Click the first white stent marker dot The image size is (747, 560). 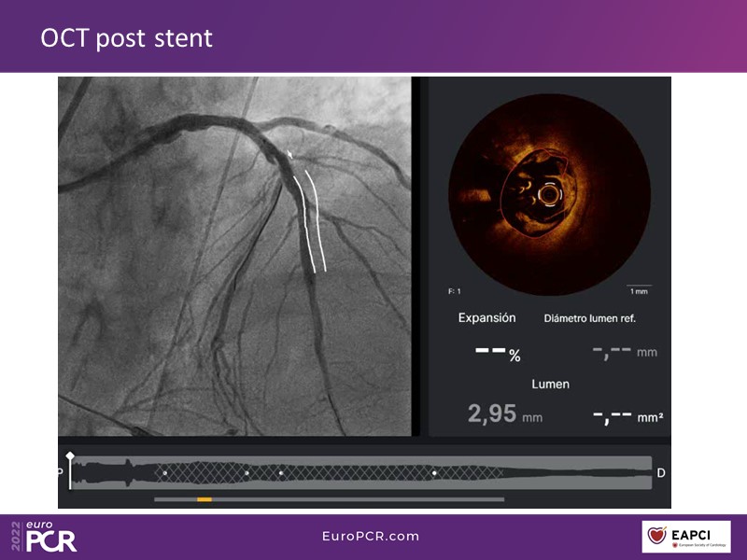[x=165, y=473]
